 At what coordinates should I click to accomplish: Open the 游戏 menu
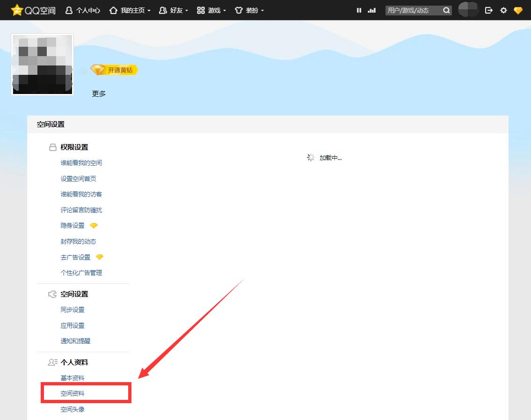(211, 10)
